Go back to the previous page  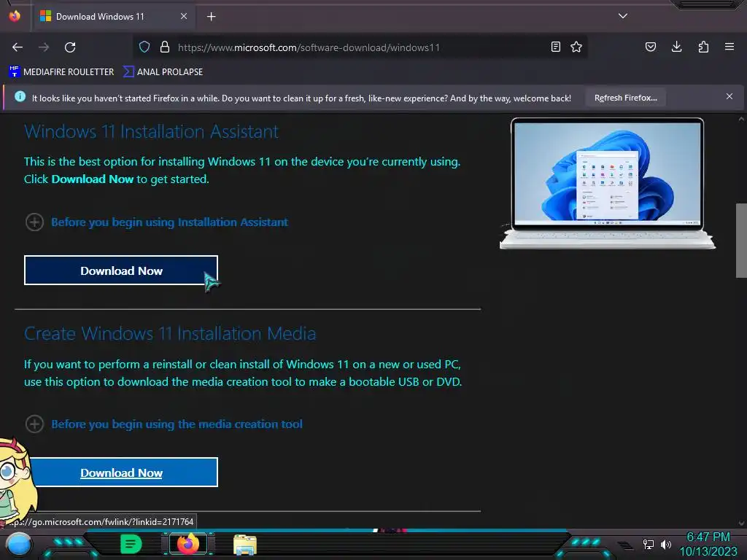coord(18,47)
